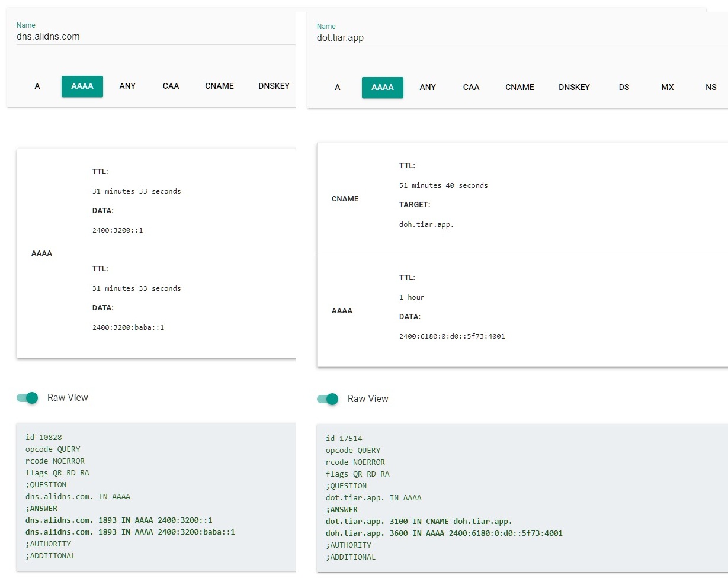The height and width of the screenshot is (582, 728).
Task: Click the CNAME target doh.tiar.app. in the result card
Action: coord(426,224)
